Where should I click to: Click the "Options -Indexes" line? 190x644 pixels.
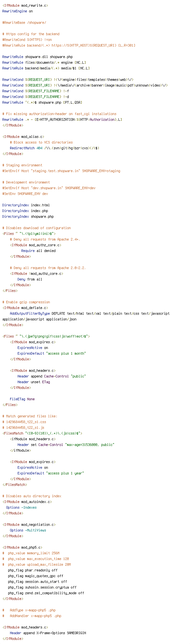tap(21, 507)
